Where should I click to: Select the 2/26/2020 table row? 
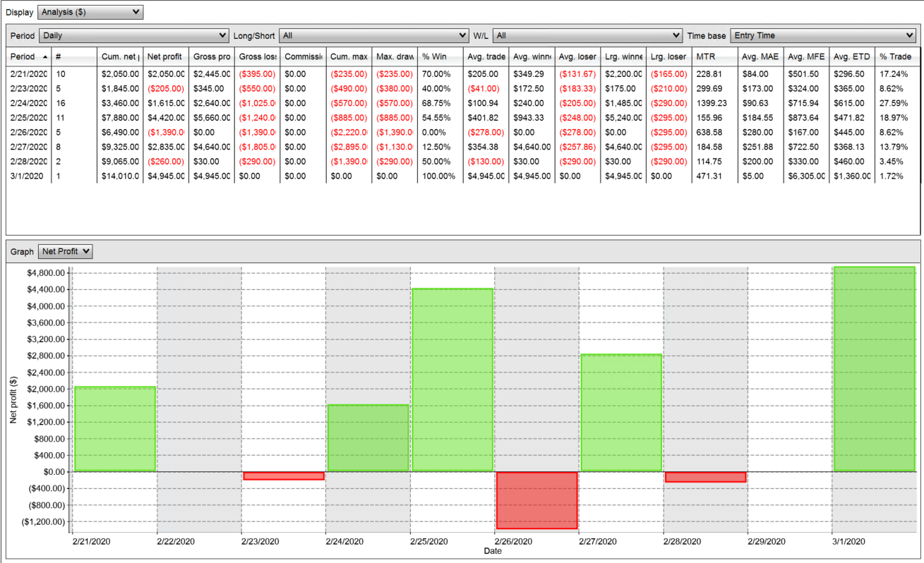click(463, 132)
